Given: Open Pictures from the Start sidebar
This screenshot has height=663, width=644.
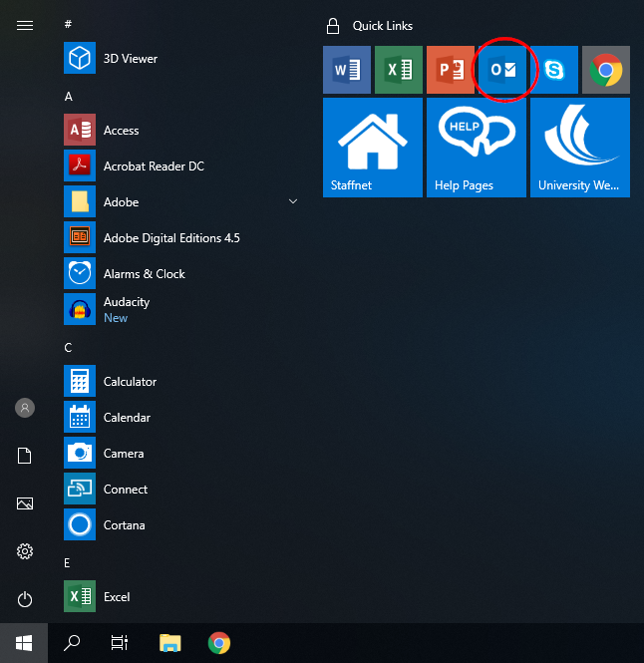Looking at the screenshot, I should 25,503.
